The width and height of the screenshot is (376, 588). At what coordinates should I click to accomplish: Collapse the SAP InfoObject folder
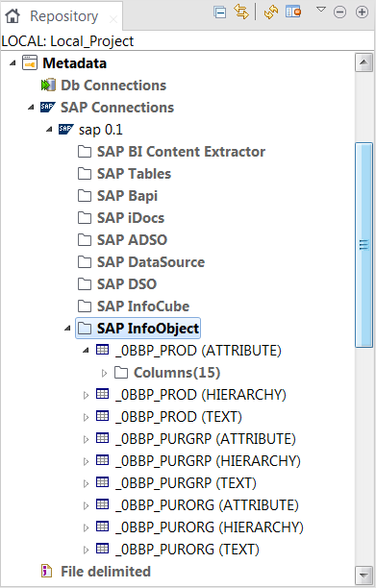click(67, 329)
